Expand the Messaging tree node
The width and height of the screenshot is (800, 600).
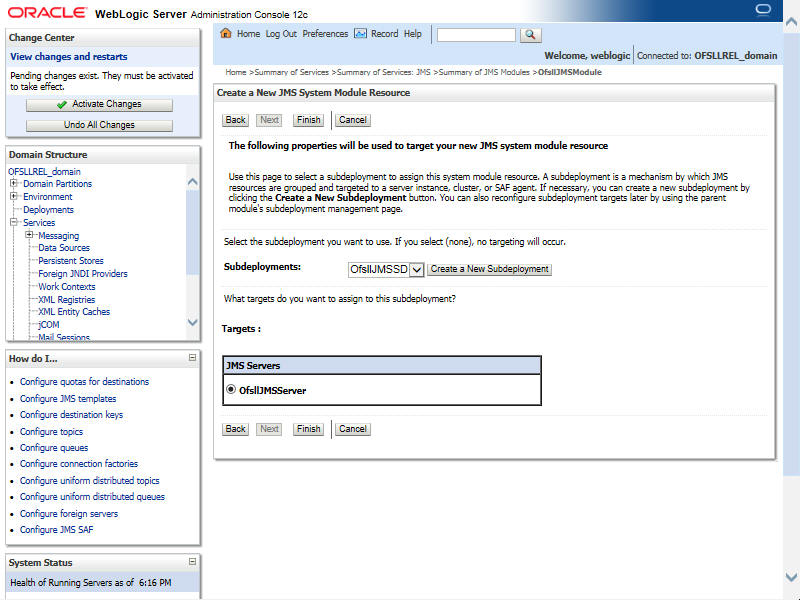tap(30, 235)
